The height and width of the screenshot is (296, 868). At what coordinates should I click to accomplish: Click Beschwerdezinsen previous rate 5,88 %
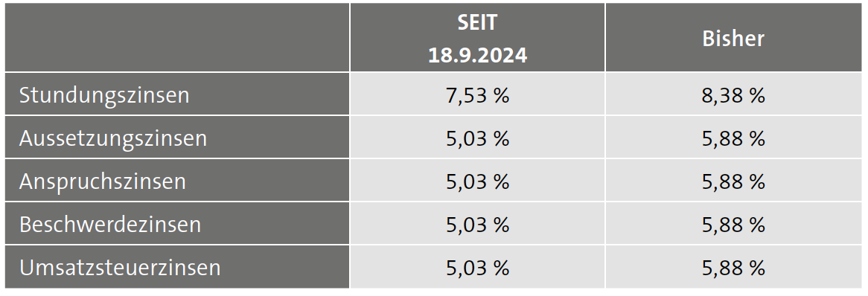pyautogui.click(x=733, y=224)
